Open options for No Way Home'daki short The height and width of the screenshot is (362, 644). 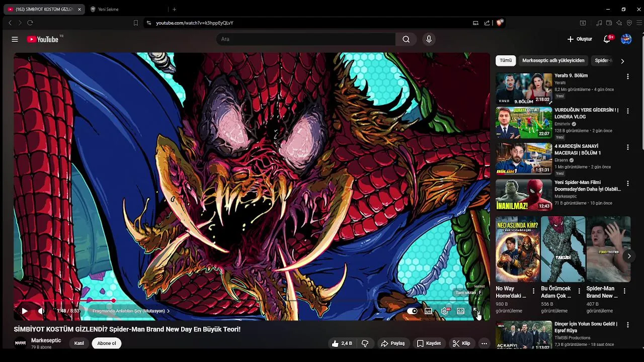click(x=533, y=291)
